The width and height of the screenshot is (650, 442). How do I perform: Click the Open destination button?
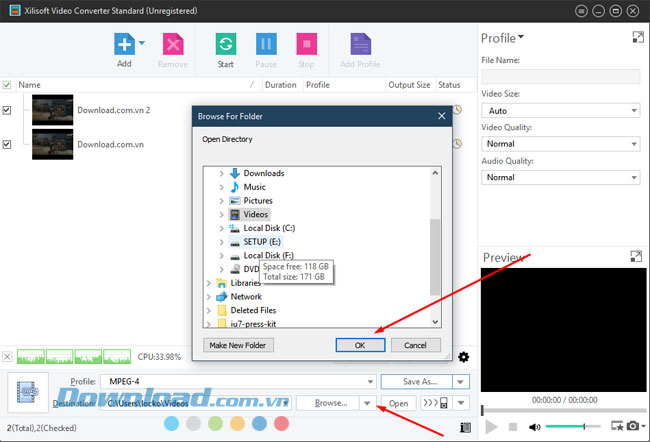pyautogui.click(x=398, y=403)
